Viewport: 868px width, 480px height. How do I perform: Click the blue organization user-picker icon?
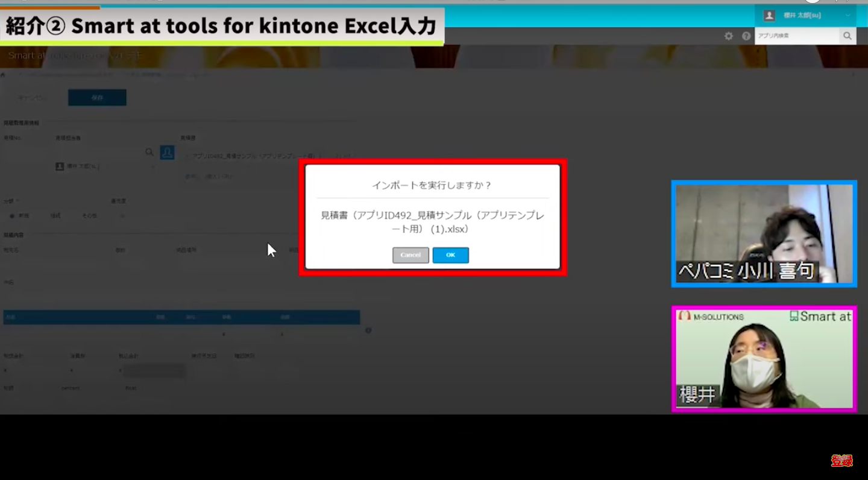point(168,153)
